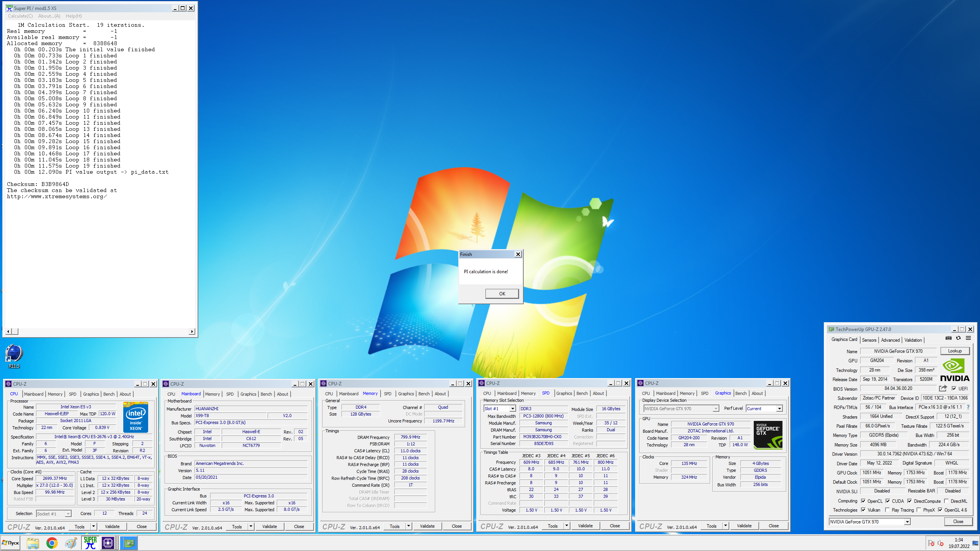
Task: Open the Socket #1 selection dropdown
Action: [x=54, y=514]
